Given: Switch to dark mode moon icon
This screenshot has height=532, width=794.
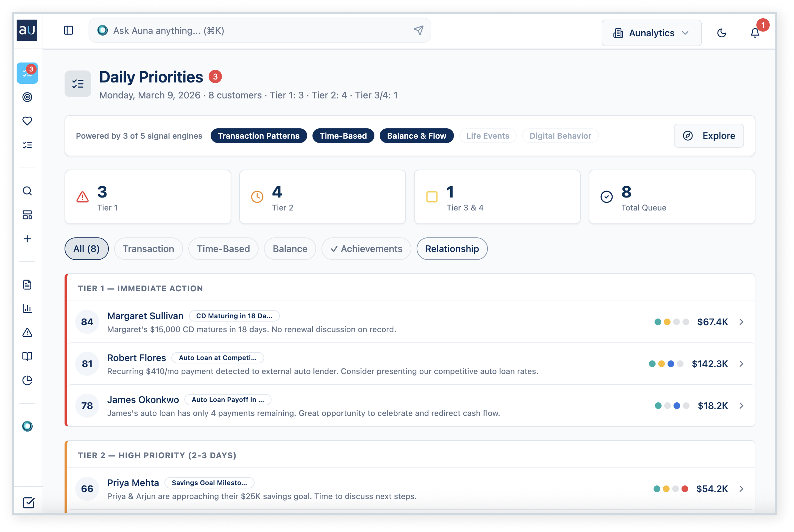Looking at the screenshot, I should (722, 33).
